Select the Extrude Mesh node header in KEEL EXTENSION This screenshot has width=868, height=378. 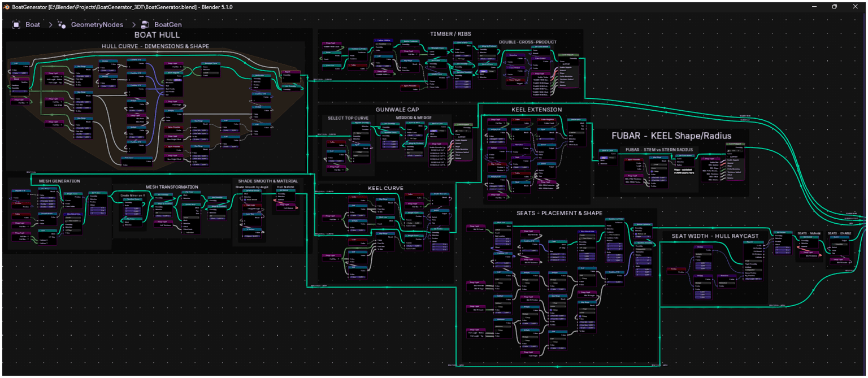click(x=576, y=120)
